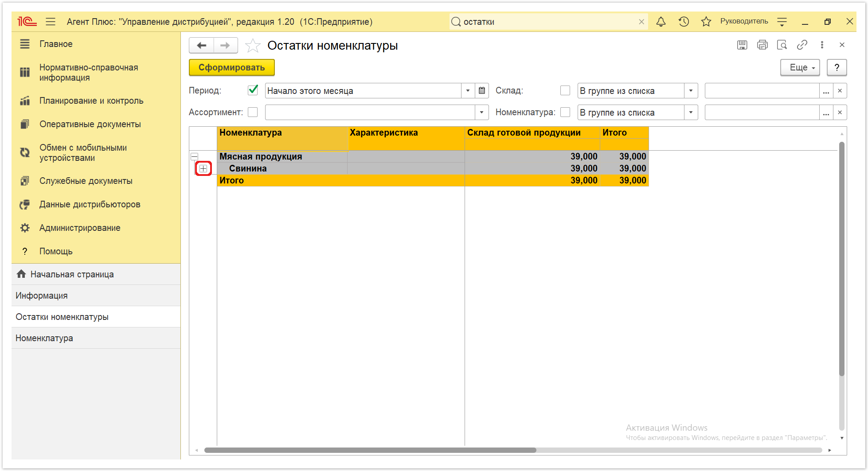This screenshot has height=471, width=868.
Task: Expand Склад comparison type dropdown
Action: [x=691, y=91]
